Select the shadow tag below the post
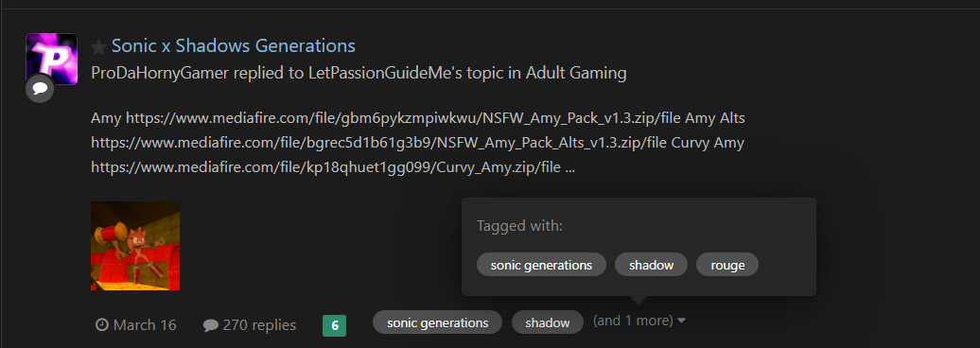 [x=548, y=322]
